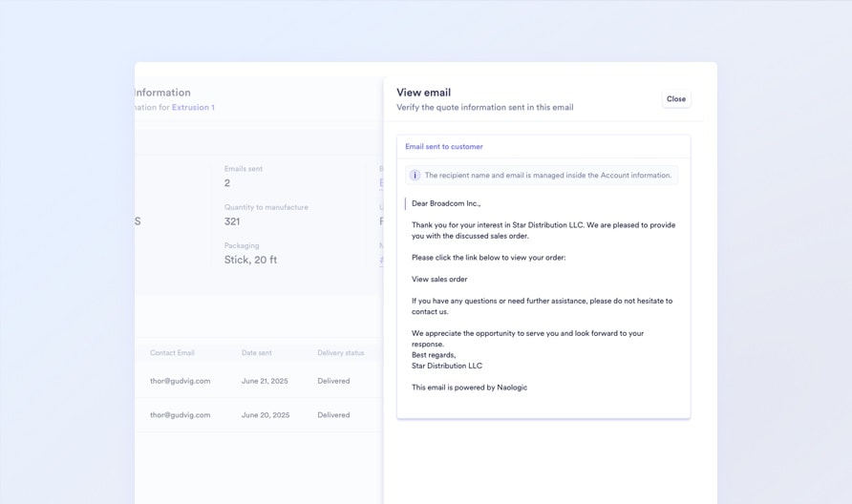This screenshot has height=504, width=852.
Task: Click the Quantity to manufacture label
Action: tap(266, 207)
